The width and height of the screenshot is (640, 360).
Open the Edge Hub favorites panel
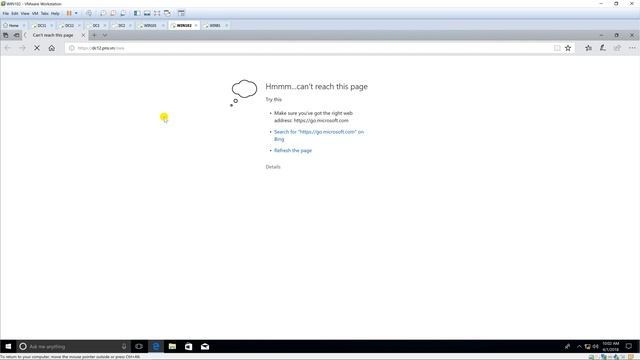(588, 48)
